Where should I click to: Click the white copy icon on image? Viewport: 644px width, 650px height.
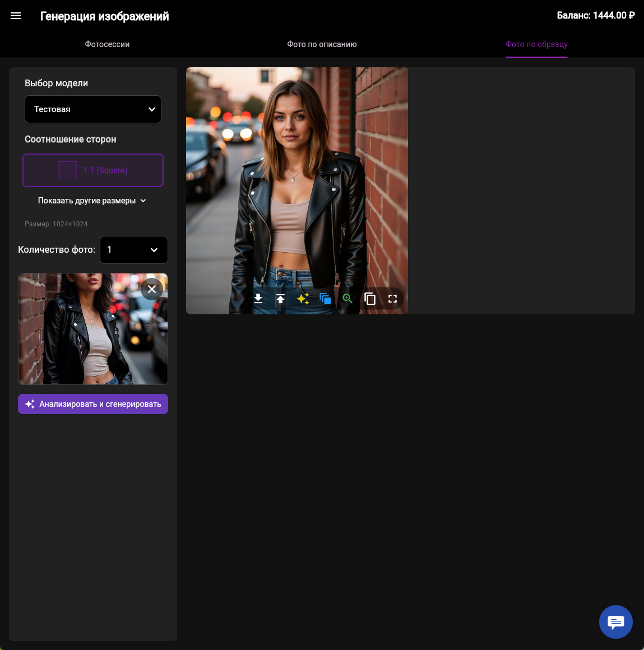coord(370,299)
